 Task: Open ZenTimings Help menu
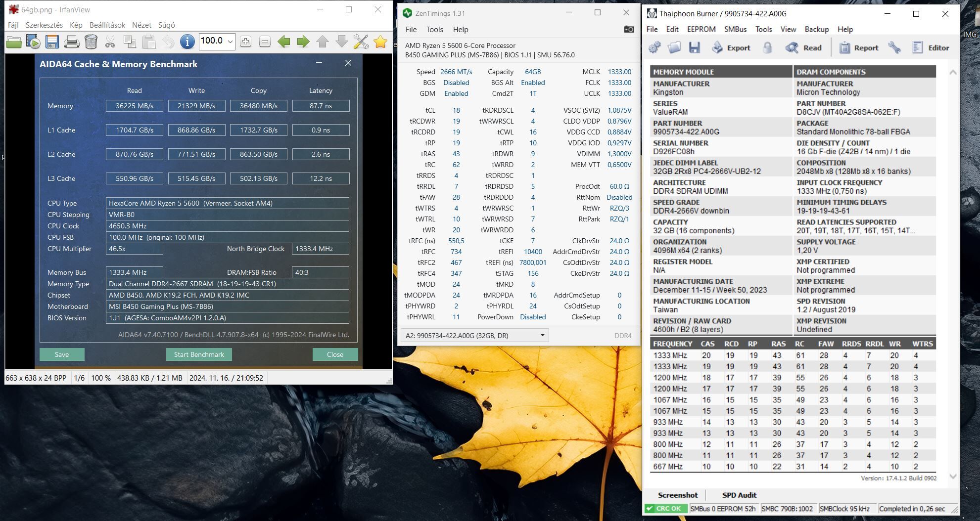pos(461,30)
